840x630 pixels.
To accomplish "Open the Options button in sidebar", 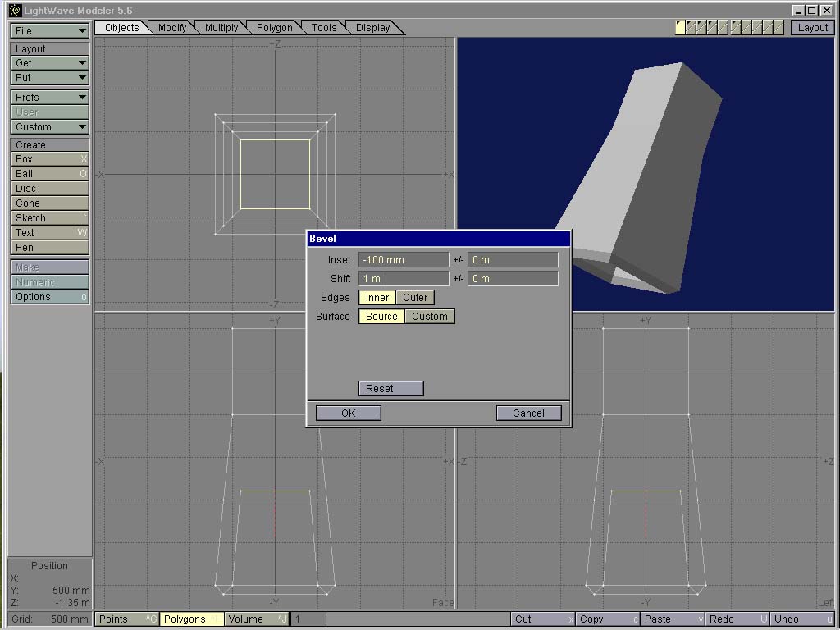I will 49,297.
